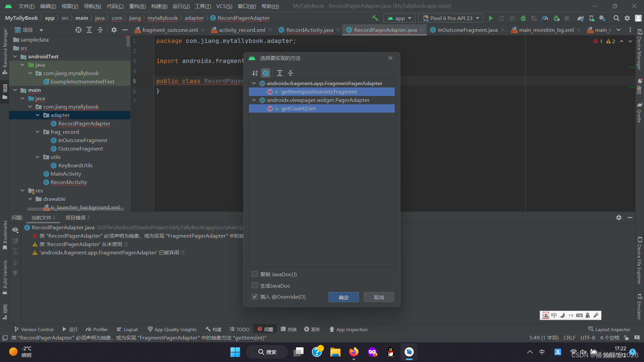644x362 pixels.
Task: Select getItem(position:int):Fragment method entry
Action: coord(319,92)
